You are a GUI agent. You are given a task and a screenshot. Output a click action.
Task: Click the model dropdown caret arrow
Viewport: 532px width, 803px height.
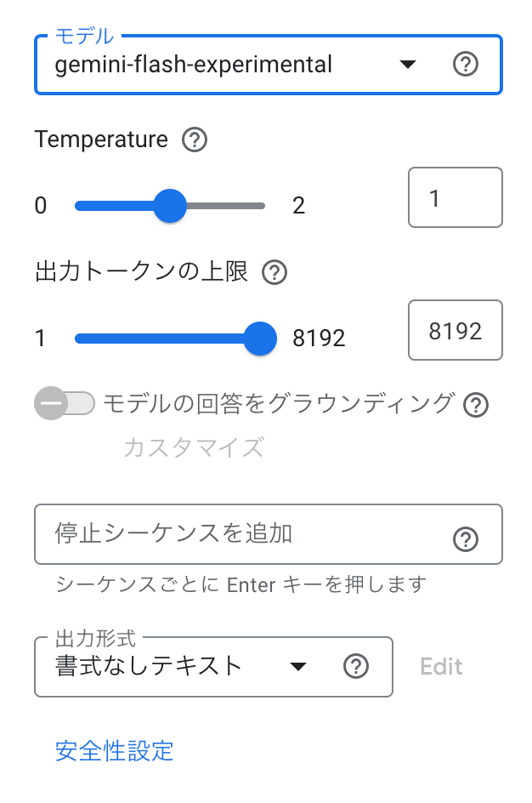408,64
